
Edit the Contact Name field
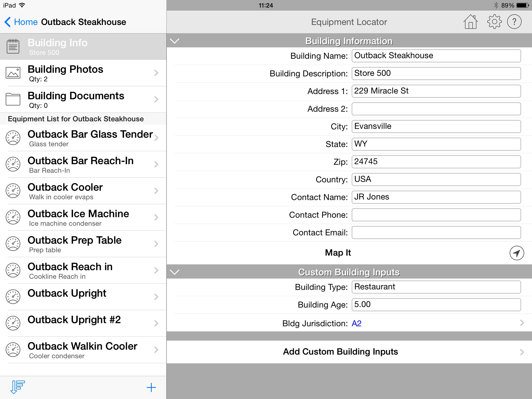[436, 197]
